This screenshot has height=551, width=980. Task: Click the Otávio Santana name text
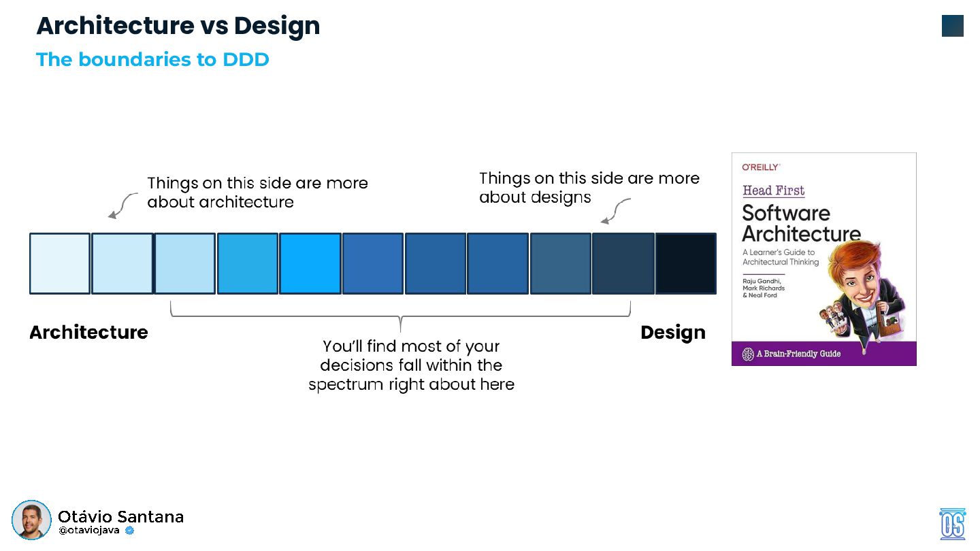tap(120, 516)
